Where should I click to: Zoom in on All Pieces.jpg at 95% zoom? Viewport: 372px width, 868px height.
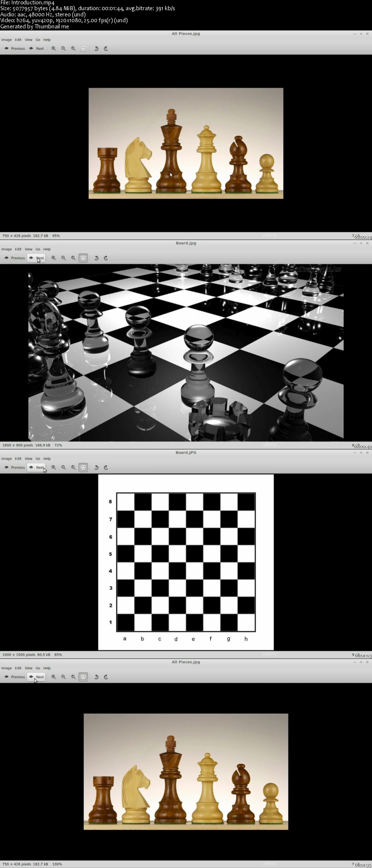click(x=53, y=49)
